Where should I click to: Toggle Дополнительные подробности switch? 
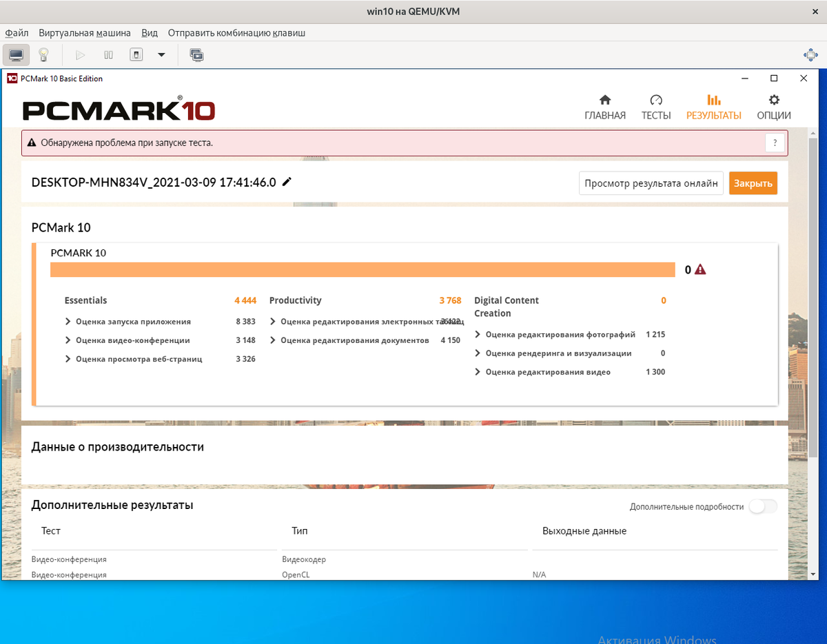(x=763, y=506)
